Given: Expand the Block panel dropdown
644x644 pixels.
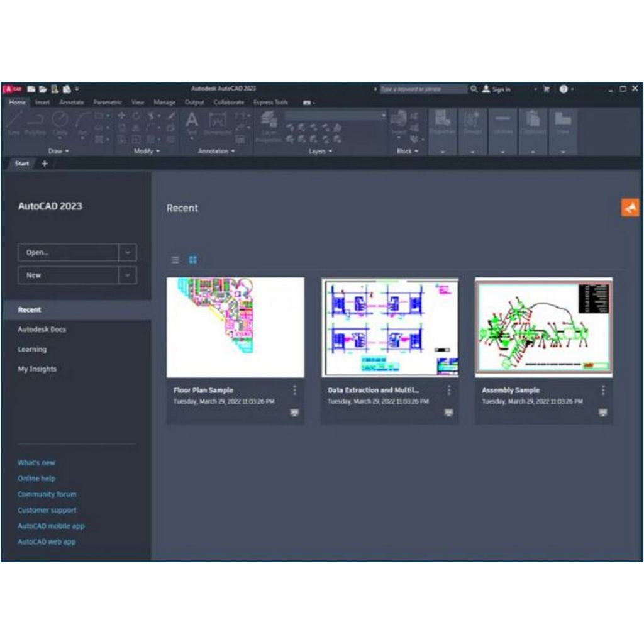Looking at the screenshot, I should [408, 151].
